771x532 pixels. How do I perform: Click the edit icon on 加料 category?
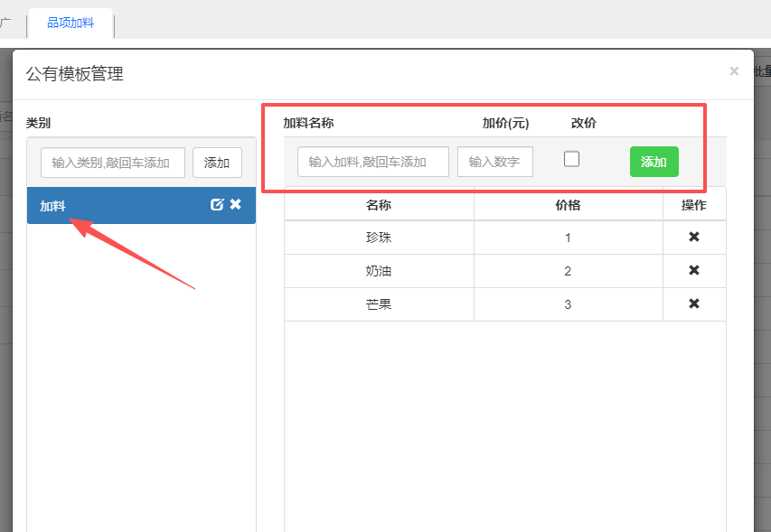[x=217, y=205]
